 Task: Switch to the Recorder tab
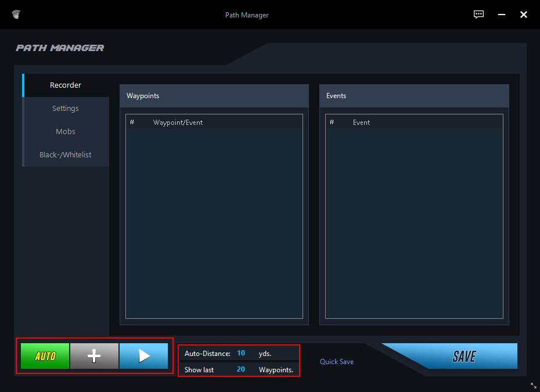[x=66, y=85]
